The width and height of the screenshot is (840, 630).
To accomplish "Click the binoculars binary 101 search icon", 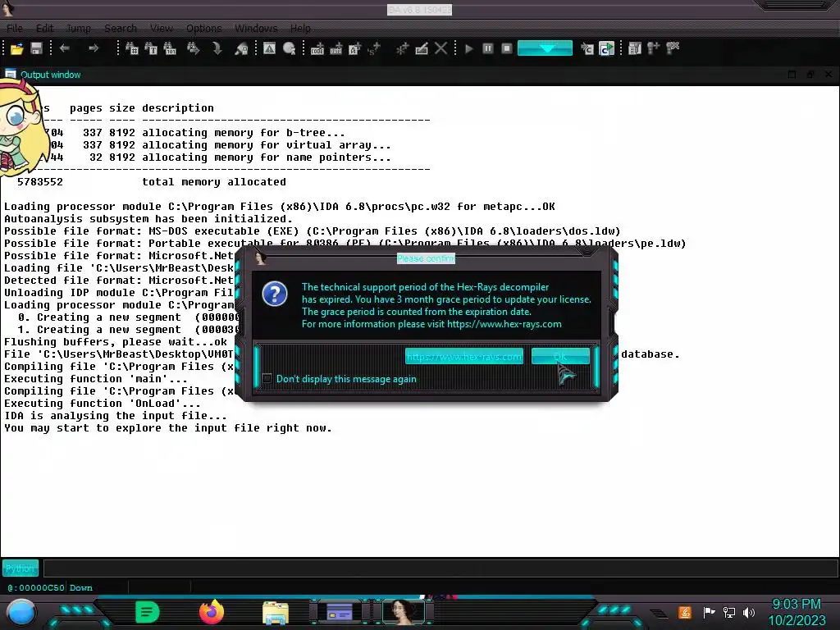I will tap(170, 48).
